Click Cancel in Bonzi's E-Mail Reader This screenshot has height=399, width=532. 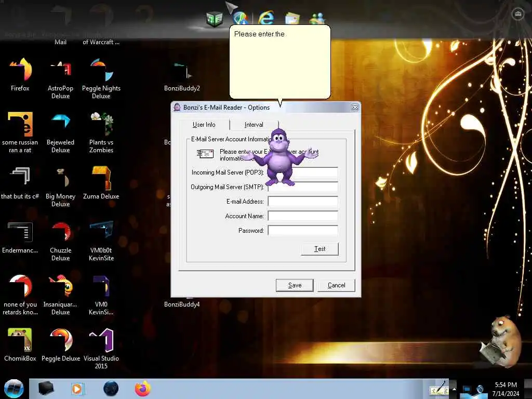pyautogui.click(x=336, y=285)
